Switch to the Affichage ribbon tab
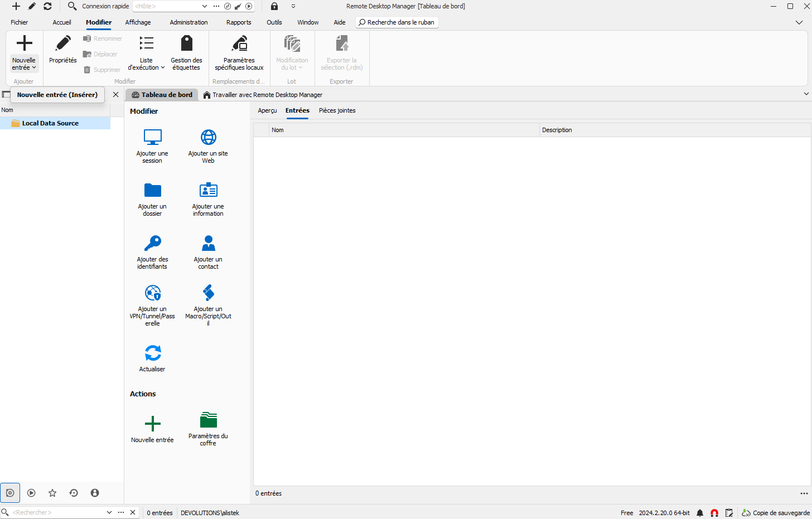 (138, 22)
